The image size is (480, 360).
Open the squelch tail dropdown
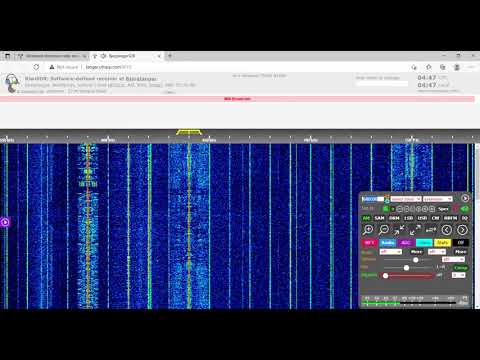tap(459, 275)
